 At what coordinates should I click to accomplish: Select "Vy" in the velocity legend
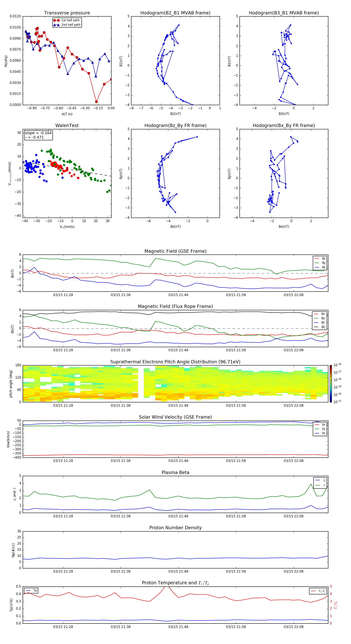pos(320,429)
